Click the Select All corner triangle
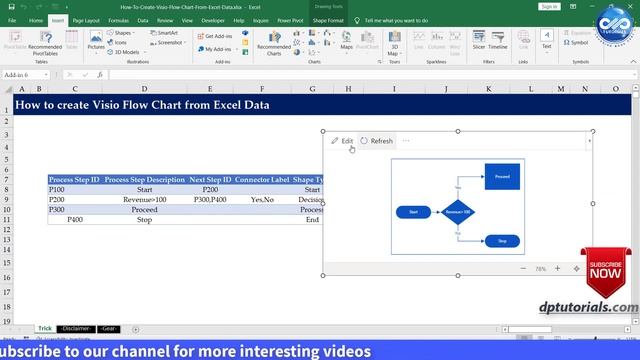This screenshot has width=640, height=360. pos(8,89)
